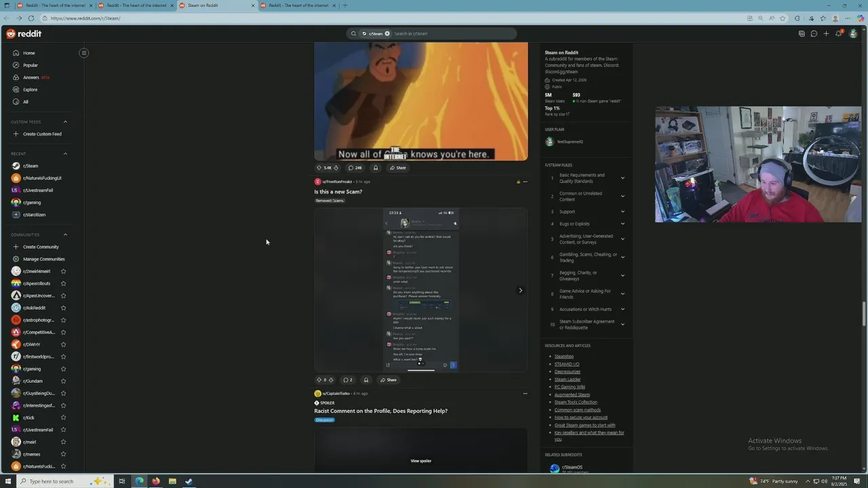Expand rule 10 Steam Subscriber Agreement or Reddiquette

(623, 325)
